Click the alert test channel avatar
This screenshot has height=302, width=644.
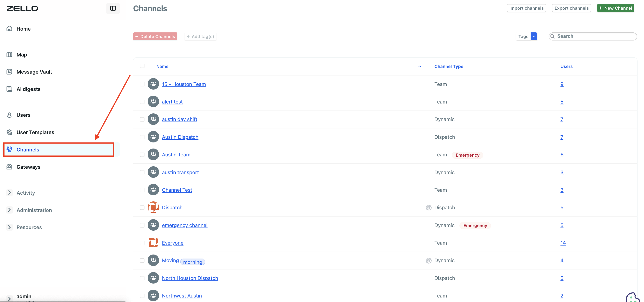tap(153, 101)
